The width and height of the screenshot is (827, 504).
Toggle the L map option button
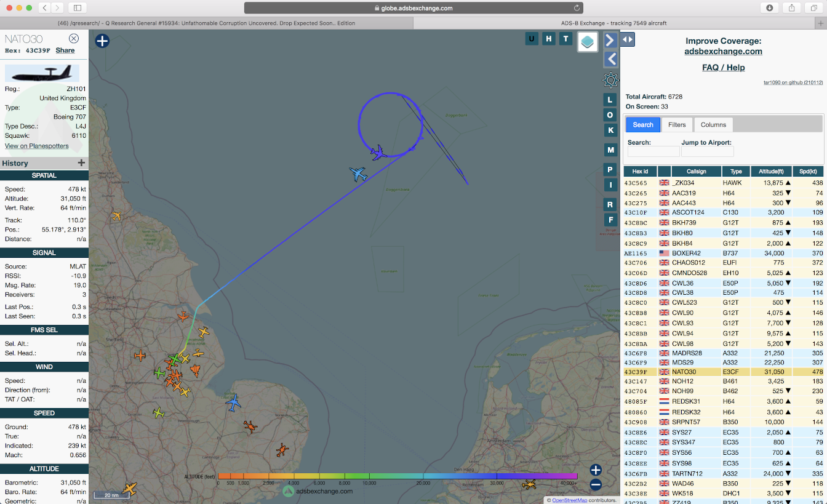click(610, 100)
